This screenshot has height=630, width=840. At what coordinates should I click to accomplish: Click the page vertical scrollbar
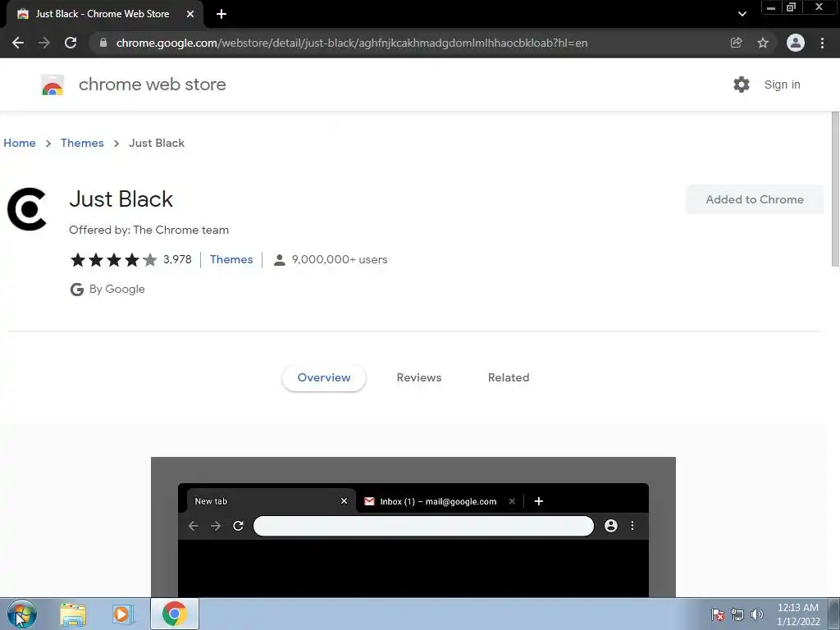point(834,189)
